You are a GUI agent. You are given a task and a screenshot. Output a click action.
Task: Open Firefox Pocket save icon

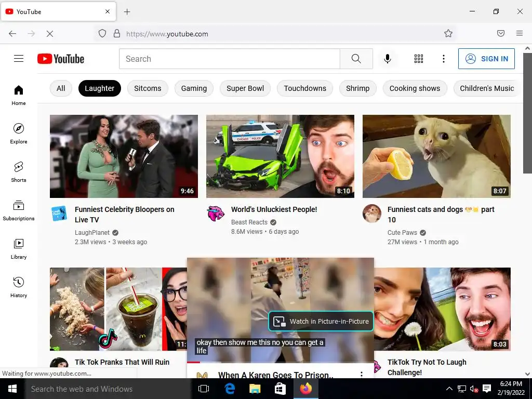501,33
